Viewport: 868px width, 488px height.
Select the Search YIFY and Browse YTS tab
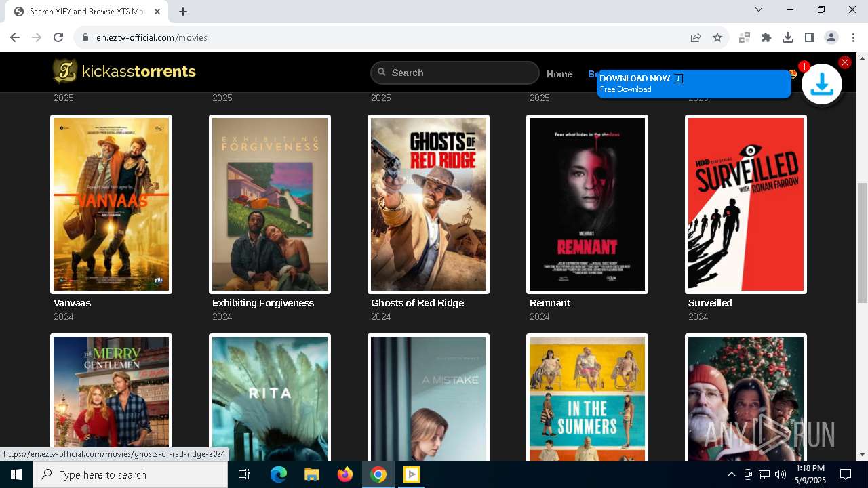[x=87, y=12]
